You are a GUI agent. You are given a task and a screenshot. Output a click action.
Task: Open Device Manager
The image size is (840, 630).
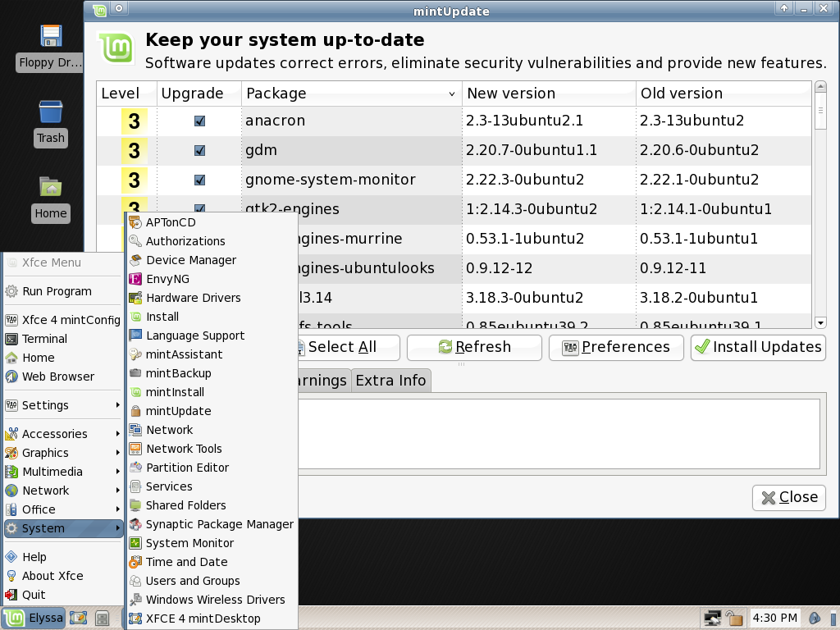(212, 260)
